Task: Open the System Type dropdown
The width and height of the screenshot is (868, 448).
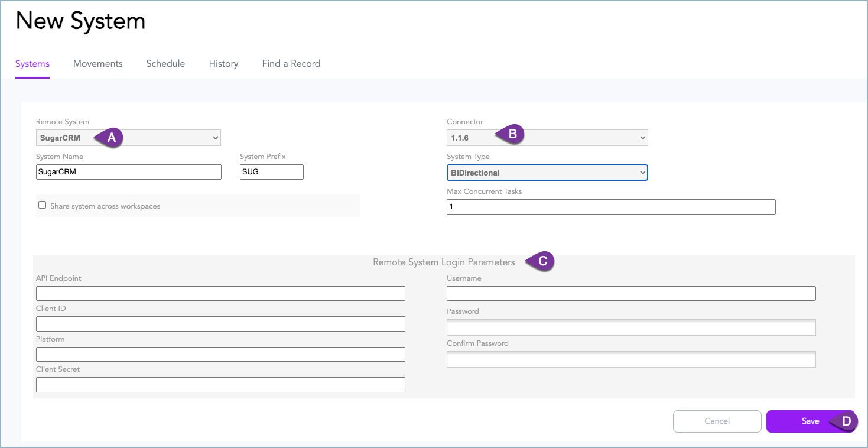Action: pyautogui.click(x=547, y=173)
